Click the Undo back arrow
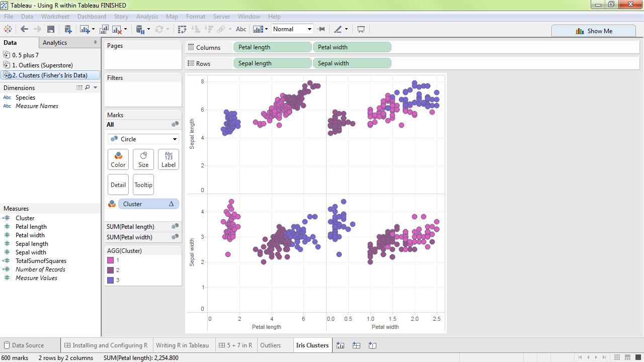The image size is (644, 362). click(x=24, y=29)
